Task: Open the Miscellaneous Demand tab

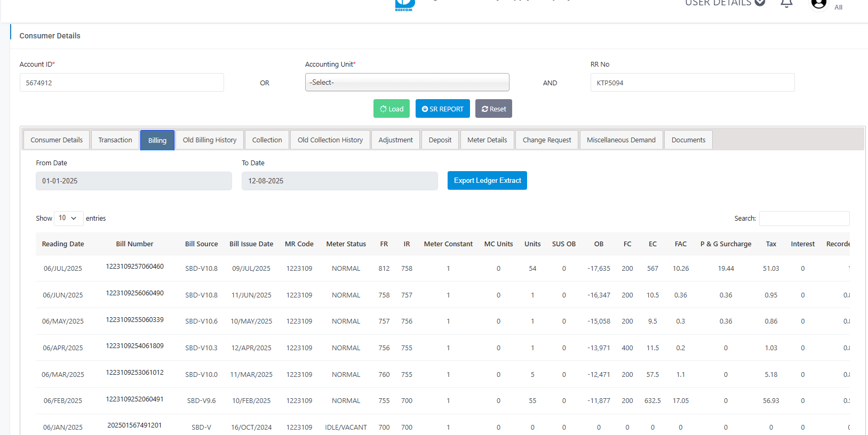Action: click(x=621, y=140)
